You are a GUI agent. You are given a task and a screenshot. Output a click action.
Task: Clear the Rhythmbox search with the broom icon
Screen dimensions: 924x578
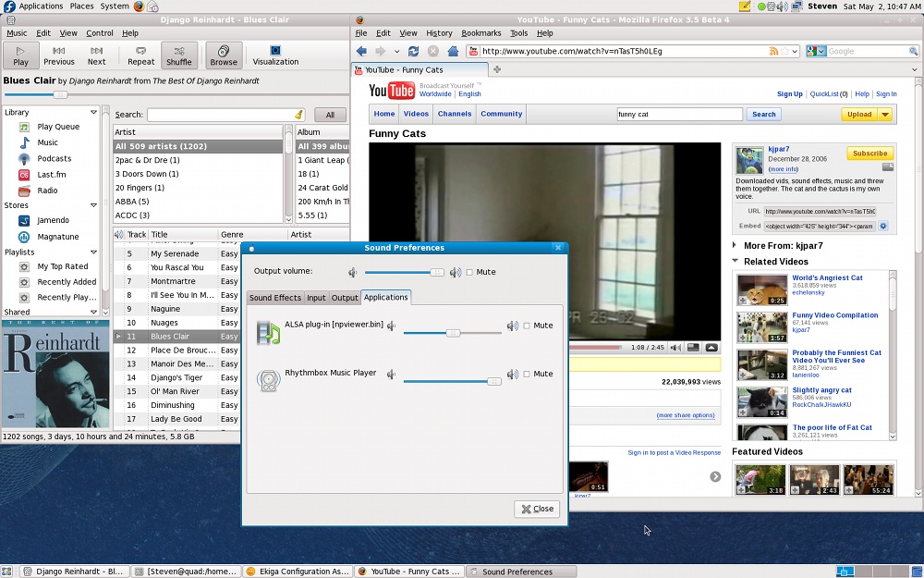(298, 115)
